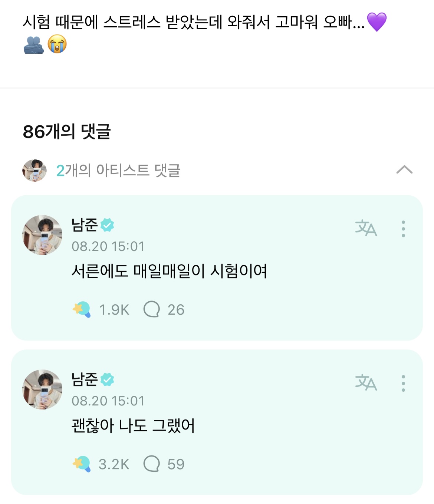This screenshot has width=434, height=504.
Task: Cheer the comment with 3.2K likes
Action: (82, 464)
